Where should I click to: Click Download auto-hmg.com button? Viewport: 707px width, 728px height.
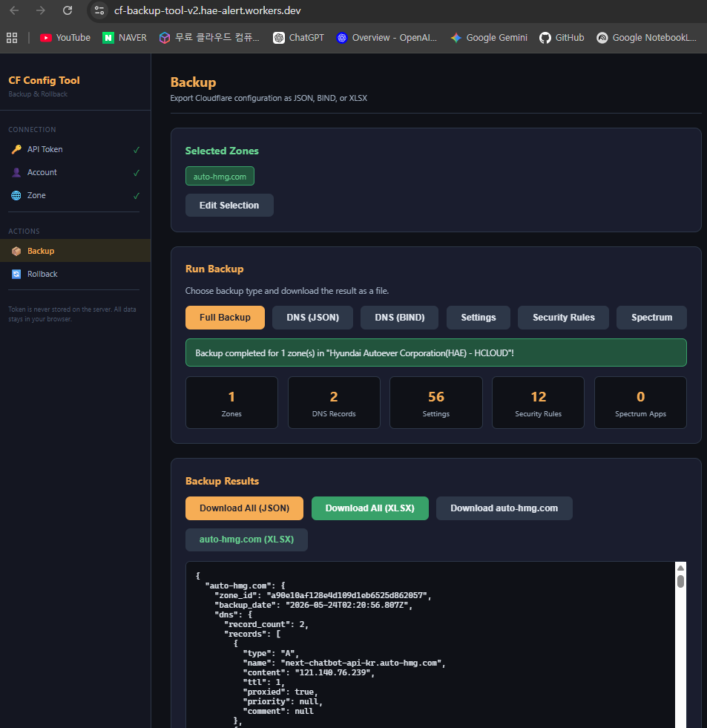pyautogui.click(x=504, y=508)
